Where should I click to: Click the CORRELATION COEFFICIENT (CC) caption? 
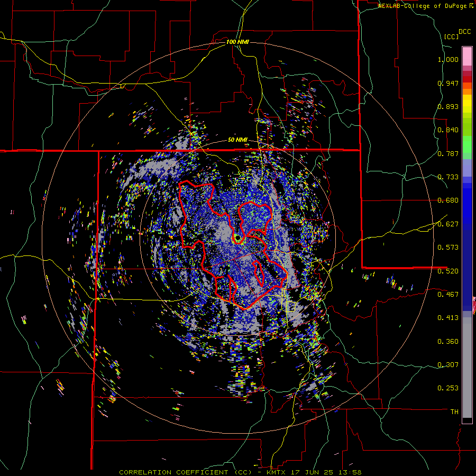click(186, 472)
